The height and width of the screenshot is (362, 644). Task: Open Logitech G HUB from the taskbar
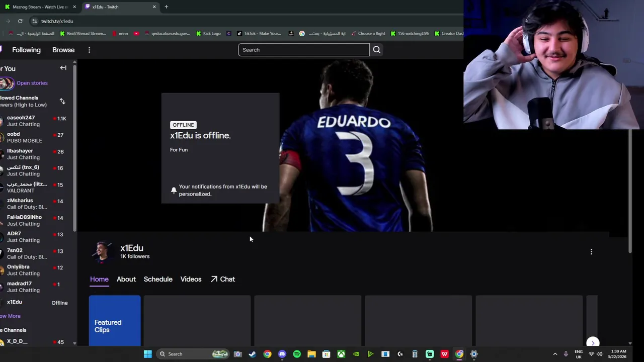[x=400, y=354]
